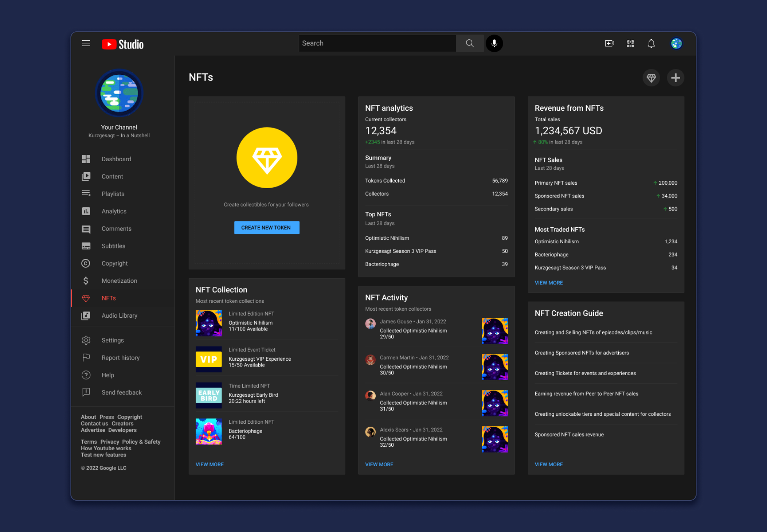Click Kurzgesagt Season 3 VIP Pass in Top NFTs
The image size is (767, 532).
(x=400, y=251)
